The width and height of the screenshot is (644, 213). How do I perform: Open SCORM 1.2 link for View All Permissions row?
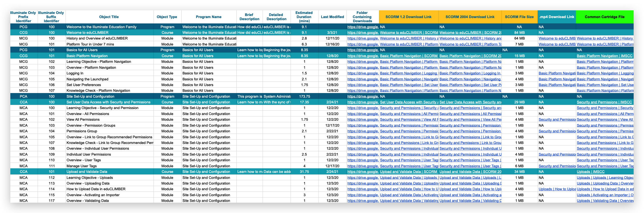409,119
